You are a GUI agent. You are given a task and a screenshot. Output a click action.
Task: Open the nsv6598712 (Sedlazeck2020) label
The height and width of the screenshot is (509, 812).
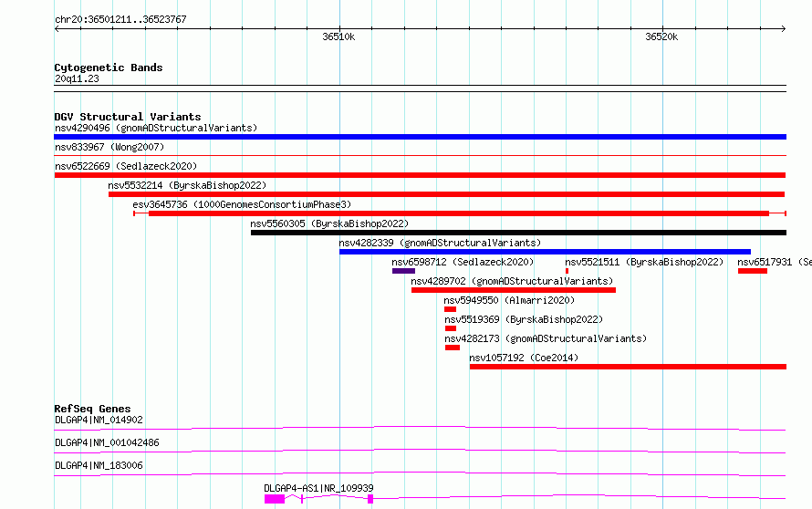pos(463,262)
